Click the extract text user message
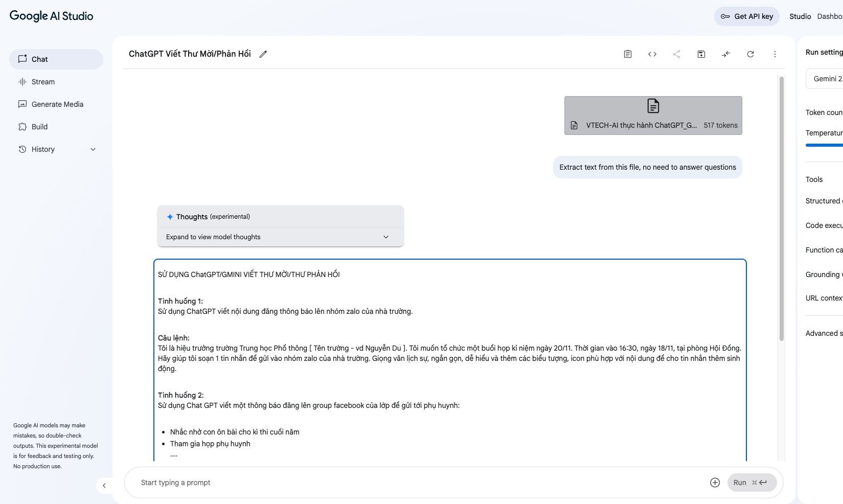Viewport: 843px width, 504px height. [x=648, y=167]
